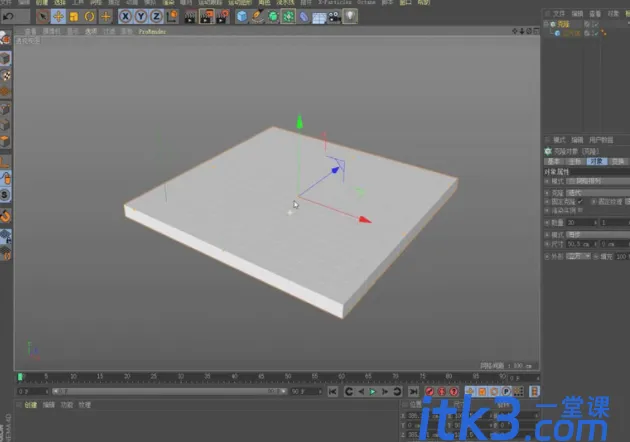Select the Model mode cube icon

(5, 59)
